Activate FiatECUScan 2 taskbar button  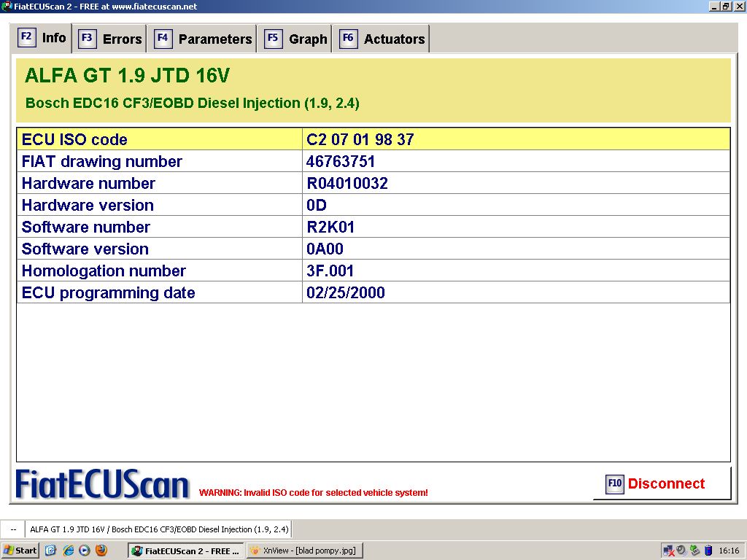[186, 551]
